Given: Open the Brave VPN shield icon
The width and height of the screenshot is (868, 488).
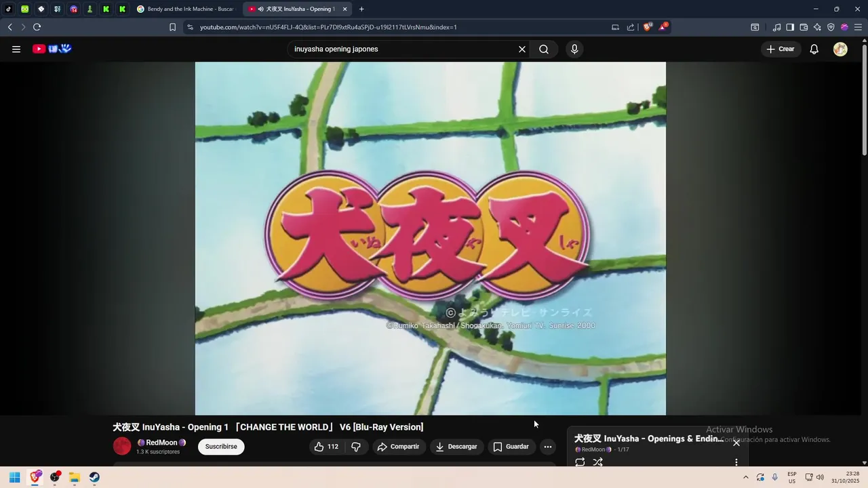Looking at the screenshot, I should coord(831,27).
